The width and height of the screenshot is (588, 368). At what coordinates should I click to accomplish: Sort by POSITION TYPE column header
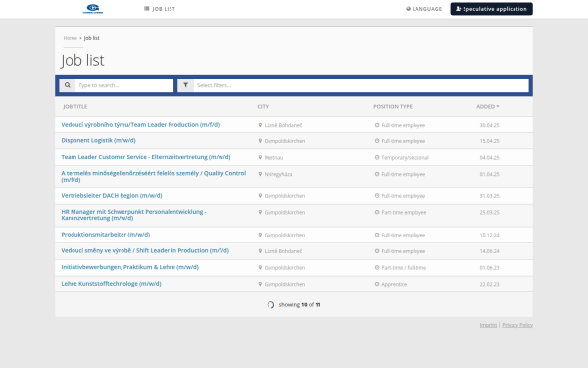tap(393, 107)
